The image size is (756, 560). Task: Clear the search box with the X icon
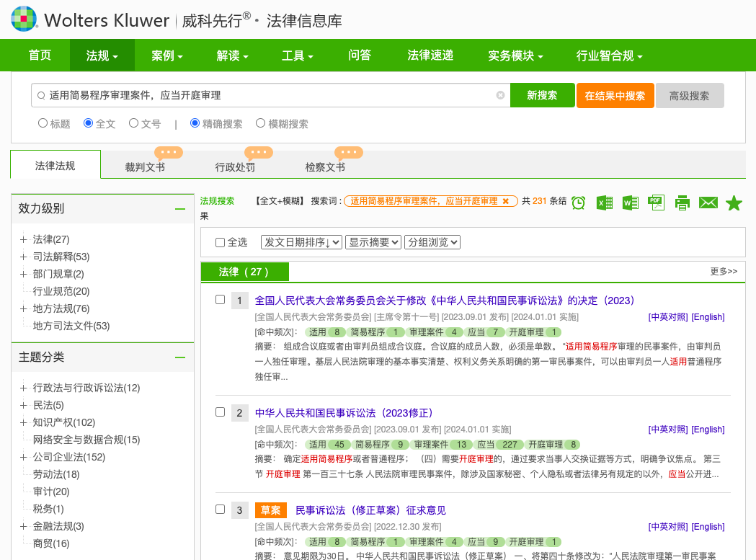coord(500,95)
